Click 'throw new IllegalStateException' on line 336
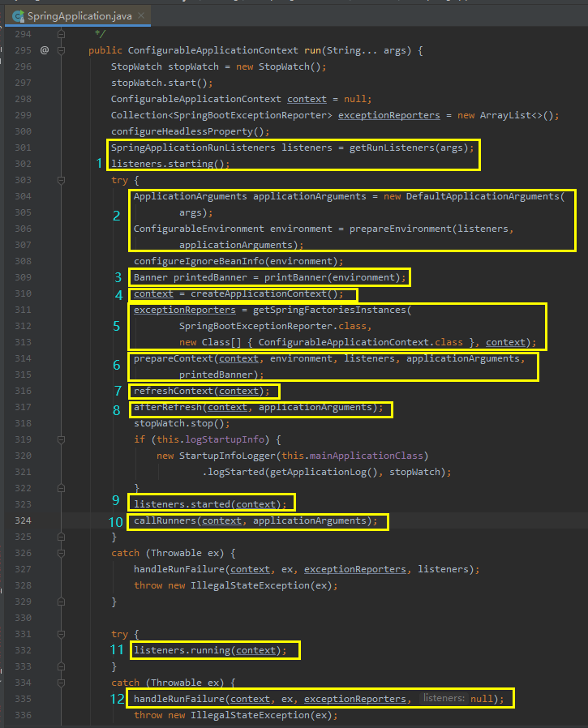Viewport: 588px width, 728px height. click(221, 715)
